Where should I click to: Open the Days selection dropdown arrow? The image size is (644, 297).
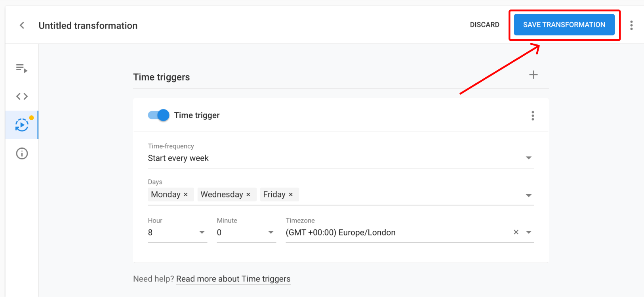tap(528, 195)
